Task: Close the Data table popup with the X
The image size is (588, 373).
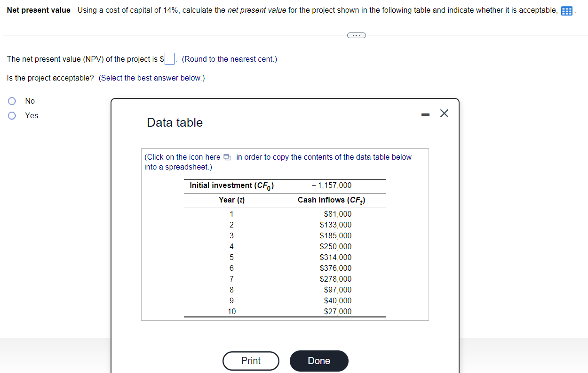Action: [x=444, y=113]
